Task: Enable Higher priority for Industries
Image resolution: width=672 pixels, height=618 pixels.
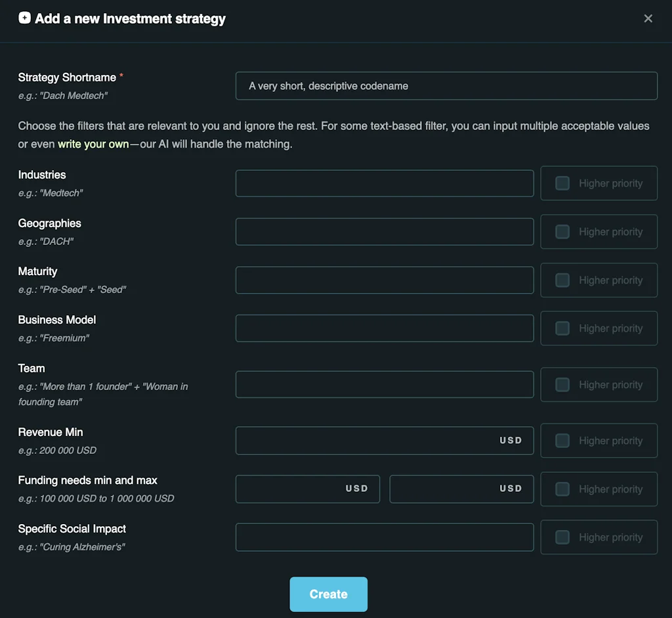Action: pos(562,184)
